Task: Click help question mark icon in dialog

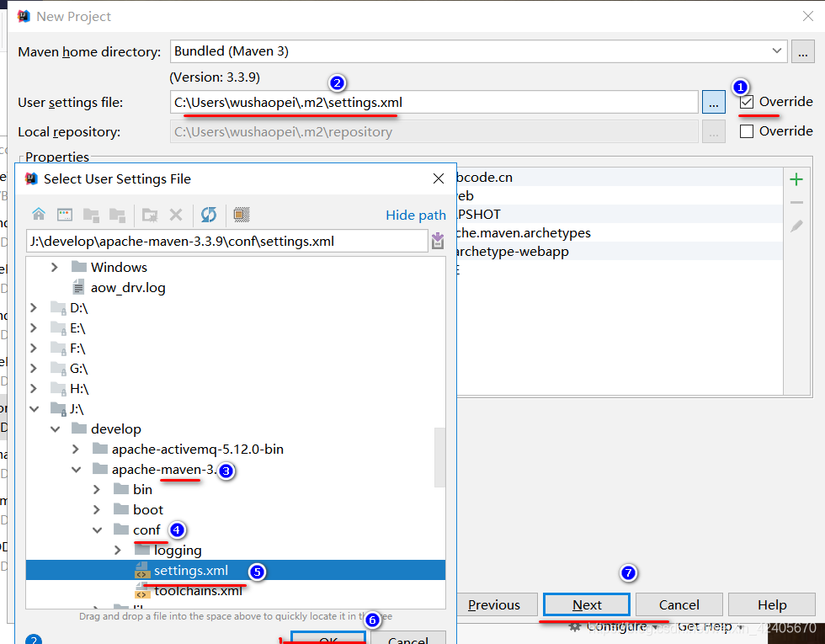Action: click(x=33, y=639)
